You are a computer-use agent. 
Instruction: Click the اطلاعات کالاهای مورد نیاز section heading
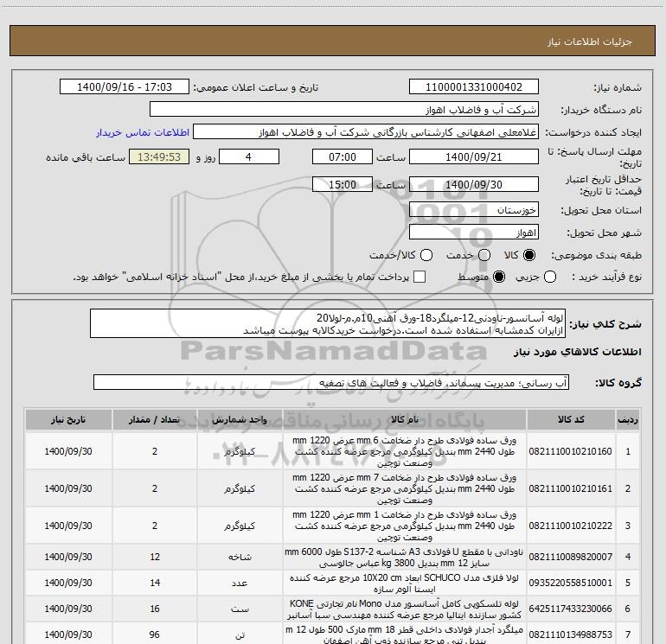click(x=577, y=352)
